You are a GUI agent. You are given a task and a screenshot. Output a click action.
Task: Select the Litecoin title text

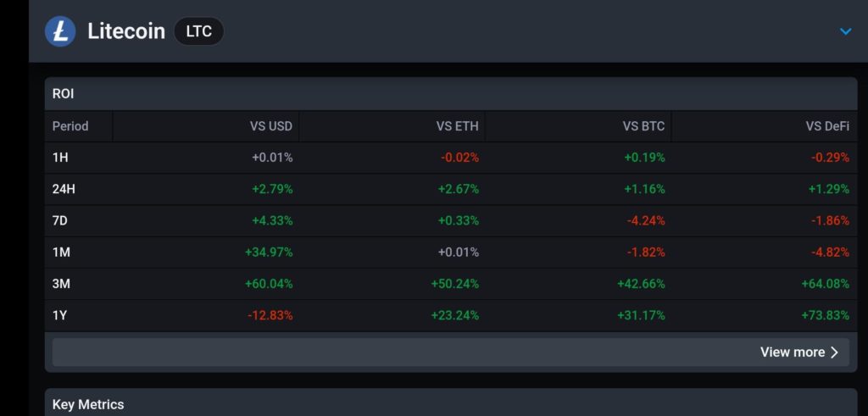(126, 31)
